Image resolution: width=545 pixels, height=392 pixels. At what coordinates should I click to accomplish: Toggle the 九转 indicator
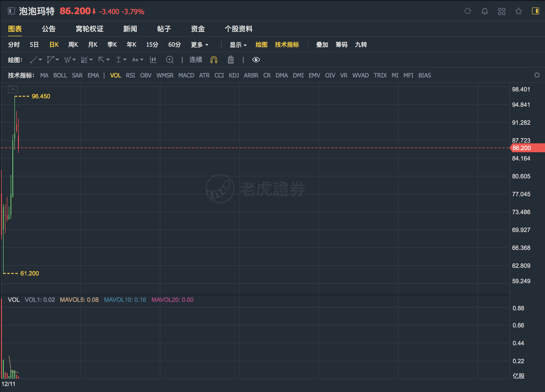(x=361, y=45)
